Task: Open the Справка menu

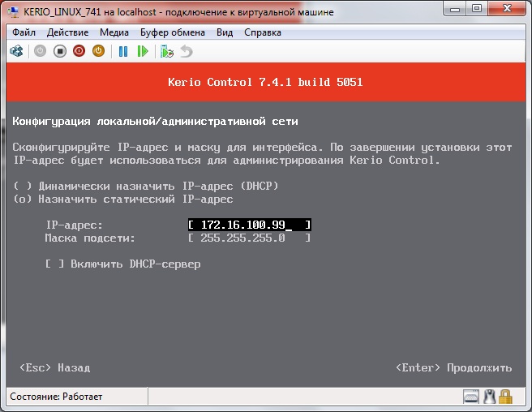Action: [x=263, y=32]
